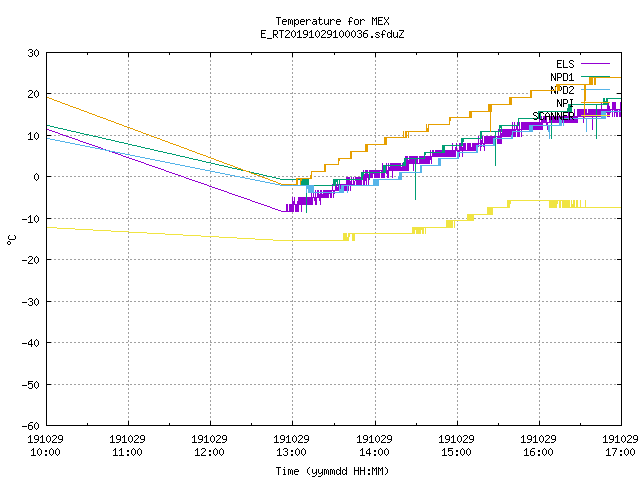Click the ELS legend label

(x=565, y=64)
